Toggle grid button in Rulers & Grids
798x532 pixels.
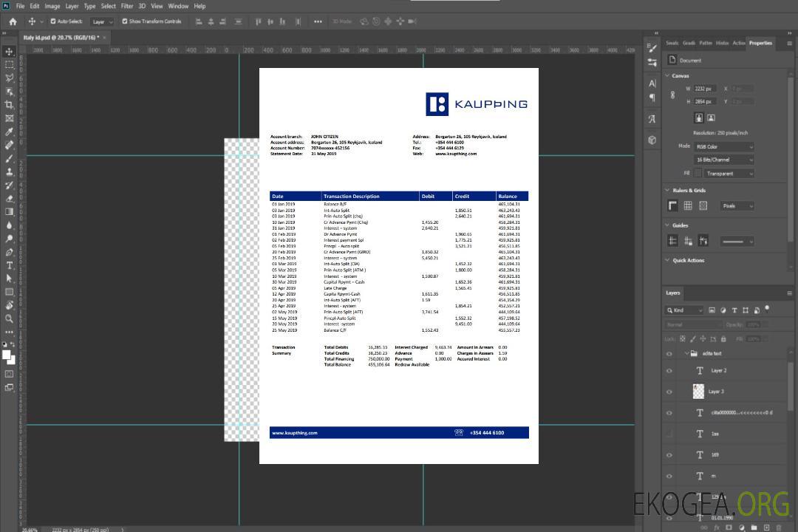click(688, 205)
